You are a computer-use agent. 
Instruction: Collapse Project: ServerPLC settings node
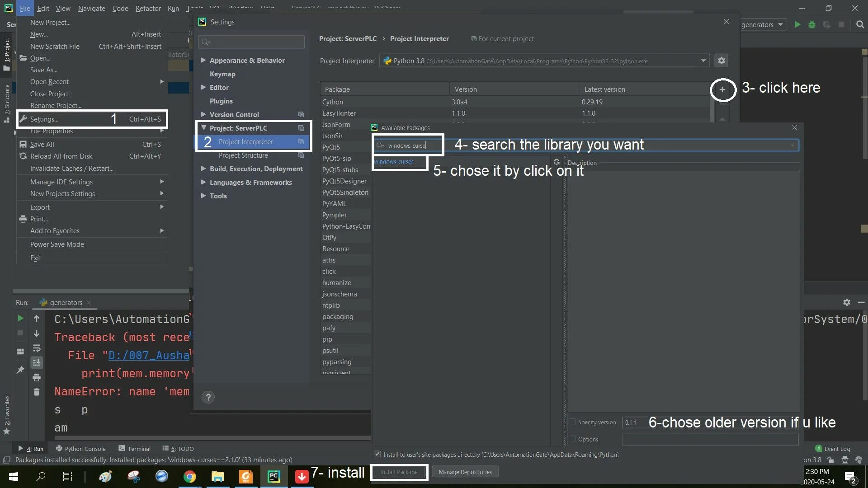203,128
